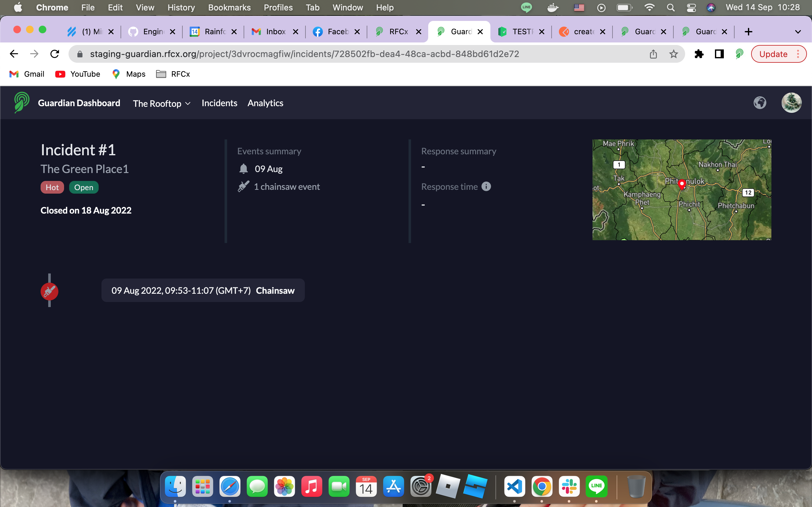
Task: Bookmark this page with star icon
Action: [673, 54]
